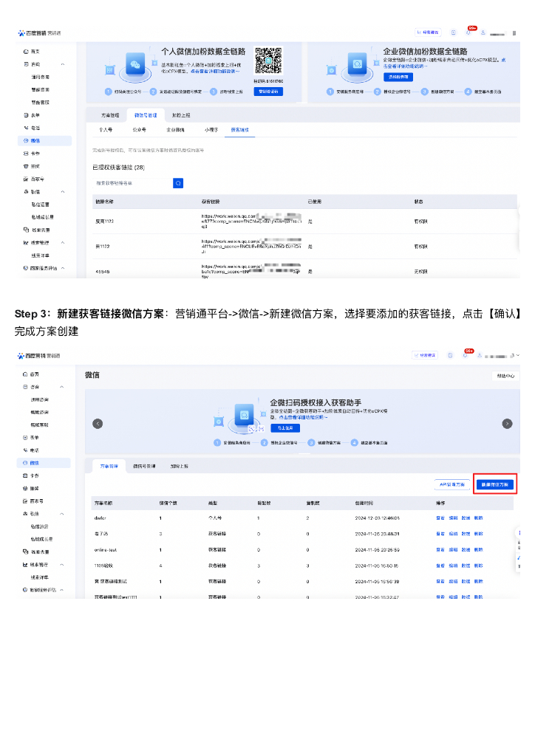Click the 搜索获客链接名称 search input field

point(132,182)
